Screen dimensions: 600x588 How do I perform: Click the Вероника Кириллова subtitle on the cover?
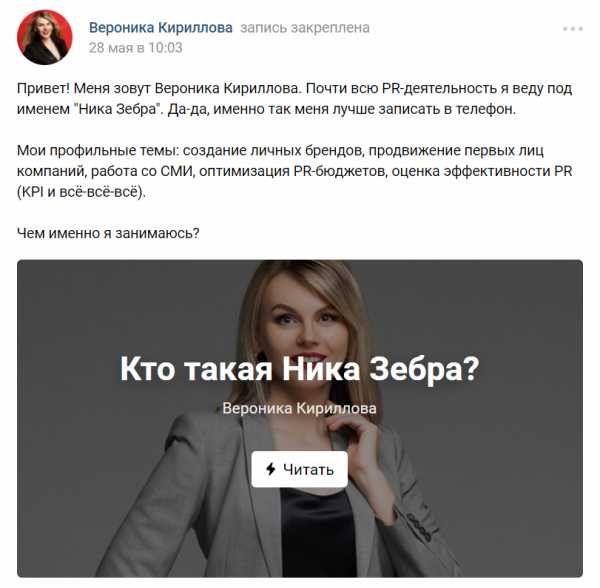pyautogui.click(x=299, y=408)
